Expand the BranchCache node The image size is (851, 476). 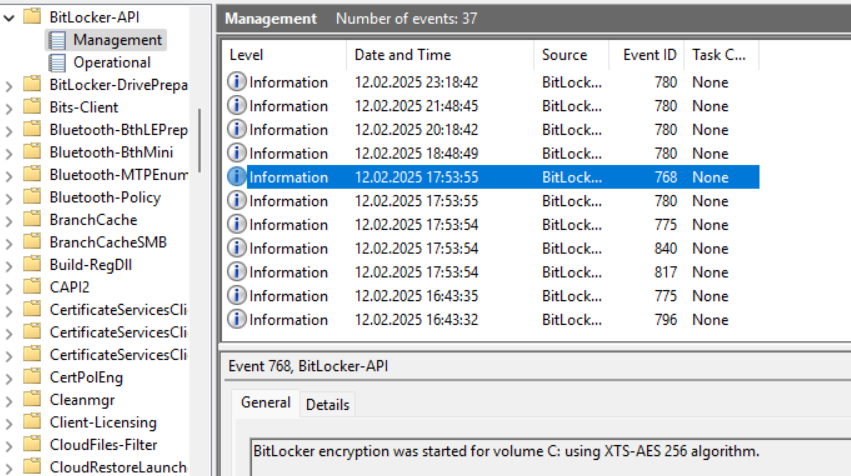coord(9,221)
